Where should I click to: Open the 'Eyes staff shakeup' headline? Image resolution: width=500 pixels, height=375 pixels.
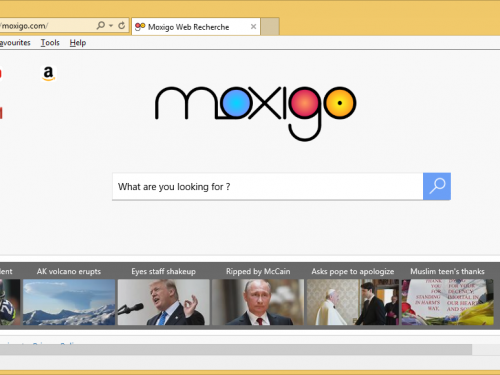[163, 271]
